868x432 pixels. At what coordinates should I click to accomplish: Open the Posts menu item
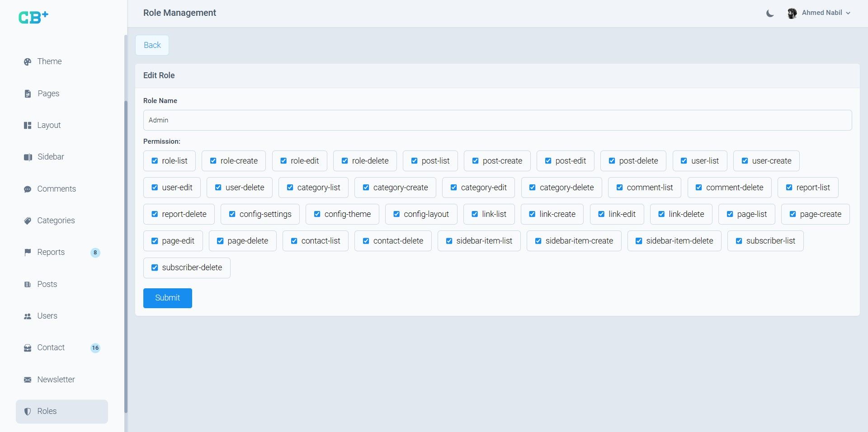[47, 284]
